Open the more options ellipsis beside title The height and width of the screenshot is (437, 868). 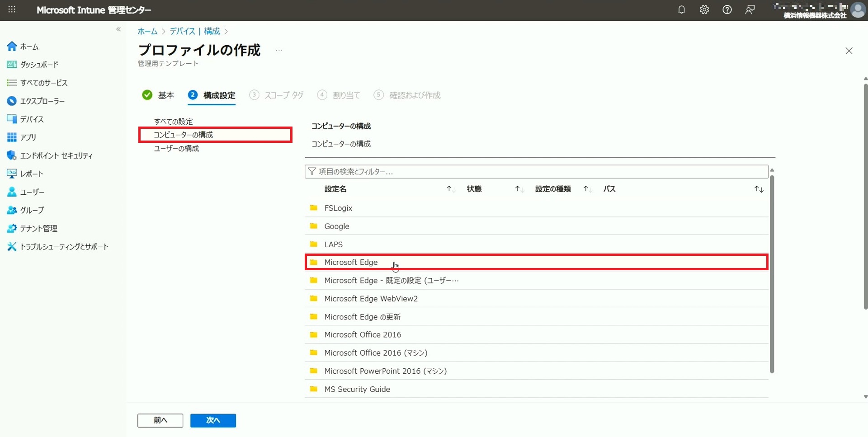click(279, 51)
